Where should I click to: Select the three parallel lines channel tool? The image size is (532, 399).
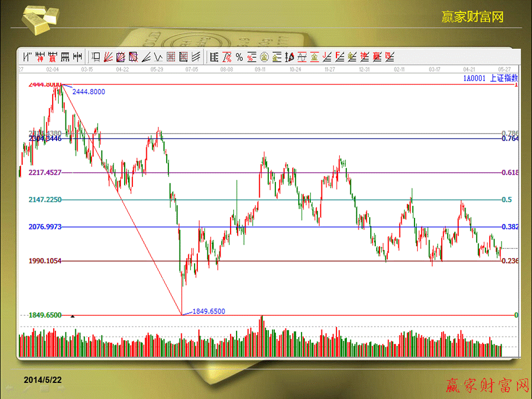(196, 57)
